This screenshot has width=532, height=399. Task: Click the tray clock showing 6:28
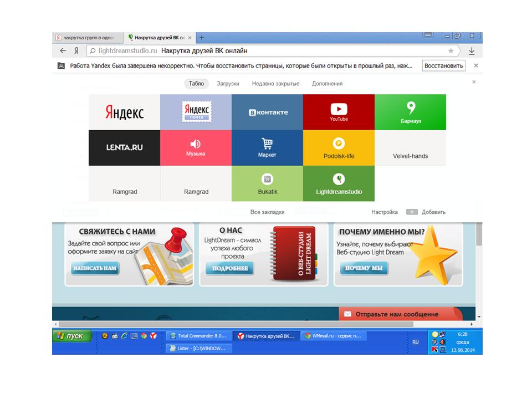tap(462, 334)
